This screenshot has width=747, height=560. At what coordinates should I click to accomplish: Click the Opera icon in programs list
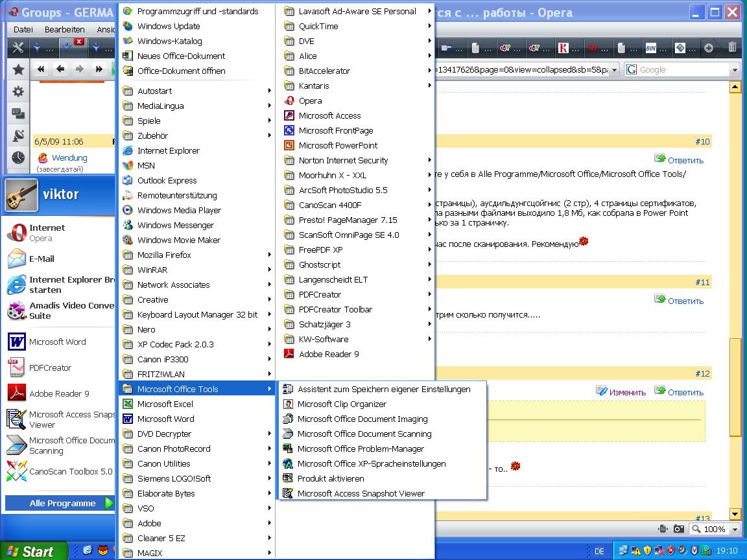tap(290, 100)
